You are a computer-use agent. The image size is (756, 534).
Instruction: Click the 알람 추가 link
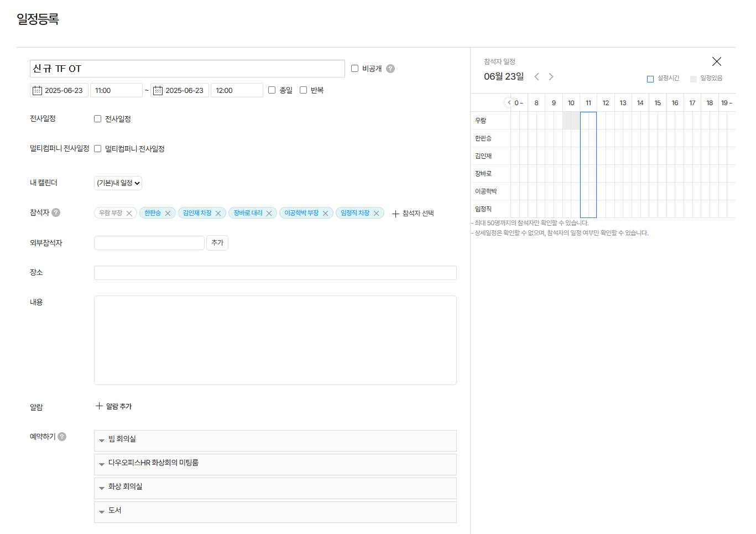tap(114, 406)
